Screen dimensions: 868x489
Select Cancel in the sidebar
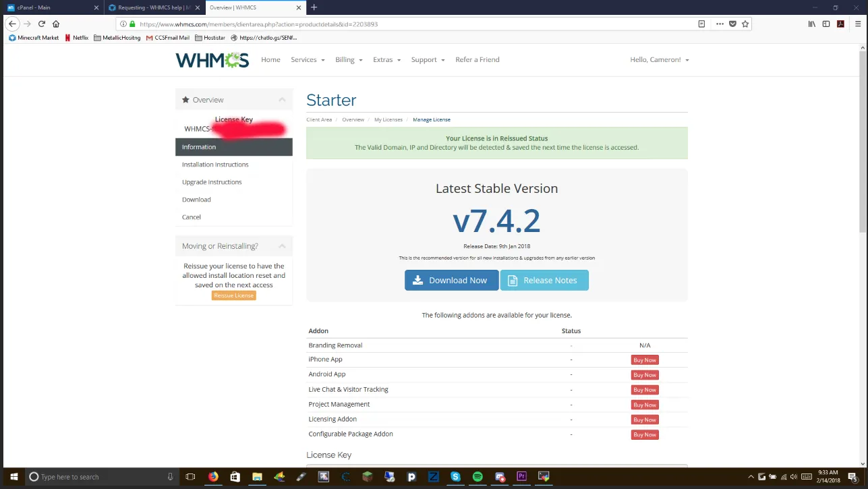(234, 217)
